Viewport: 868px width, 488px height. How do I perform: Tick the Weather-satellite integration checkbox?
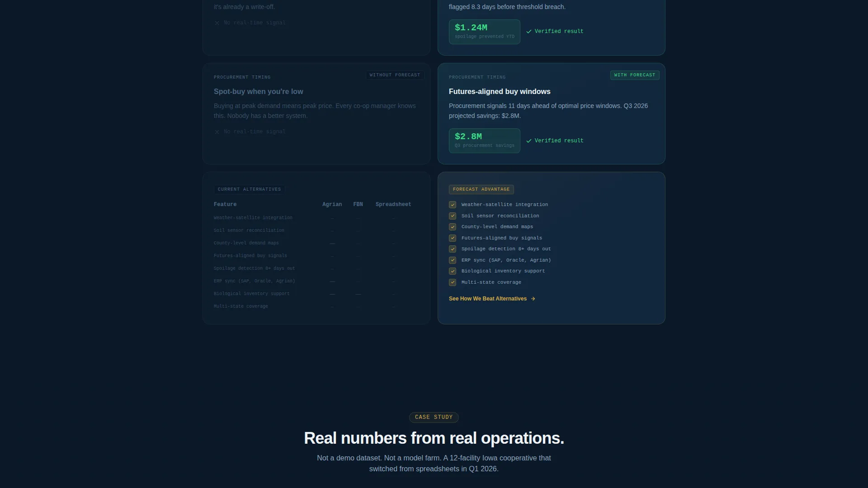pyautogui.click(x=453, y=205)
